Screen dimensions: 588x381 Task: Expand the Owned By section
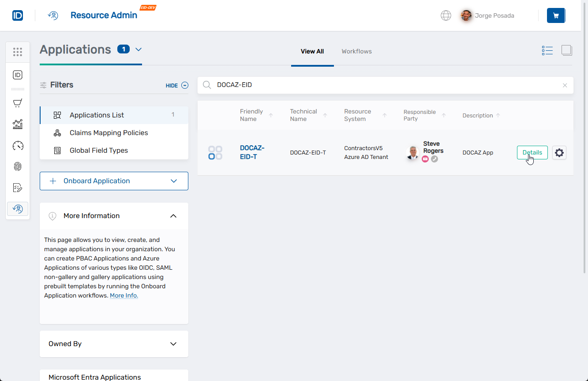(173, 344)
